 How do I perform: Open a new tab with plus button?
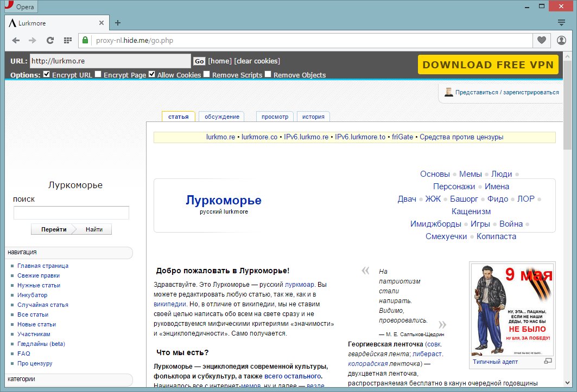pos(117,23)
